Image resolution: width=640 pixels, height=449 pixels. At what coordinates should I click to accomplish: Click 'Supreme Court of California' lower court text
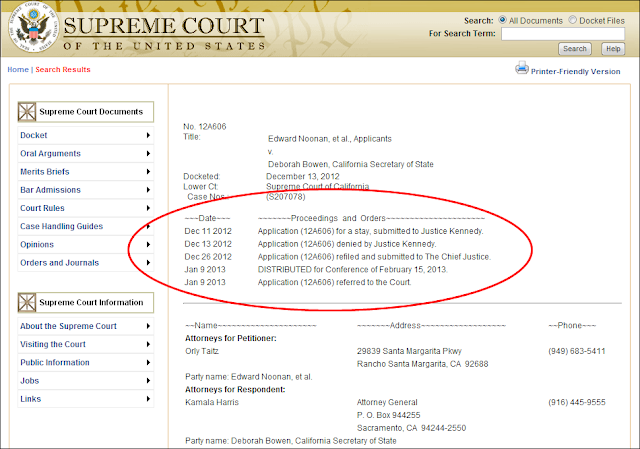click(318, 187)
